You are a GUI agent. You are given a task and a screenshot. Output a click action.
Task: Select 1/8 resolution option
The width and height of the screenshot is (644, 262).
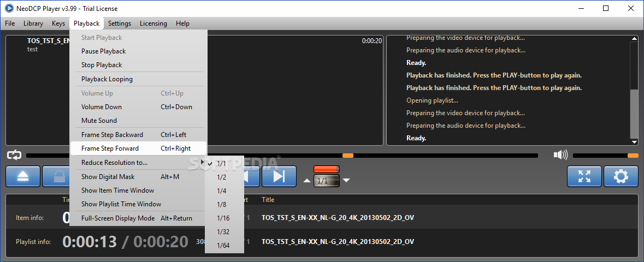pyautogui.click(x=224, y=205)
